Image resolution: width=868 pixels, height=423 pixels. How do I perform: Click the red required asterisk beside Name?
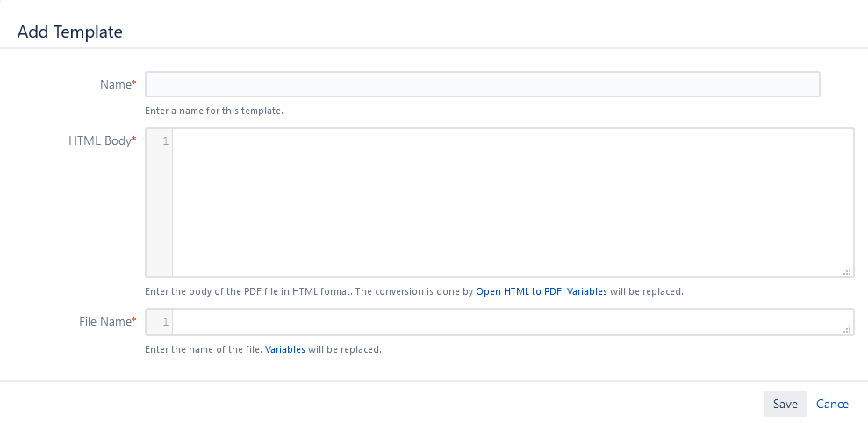click(x=134, y=84)
